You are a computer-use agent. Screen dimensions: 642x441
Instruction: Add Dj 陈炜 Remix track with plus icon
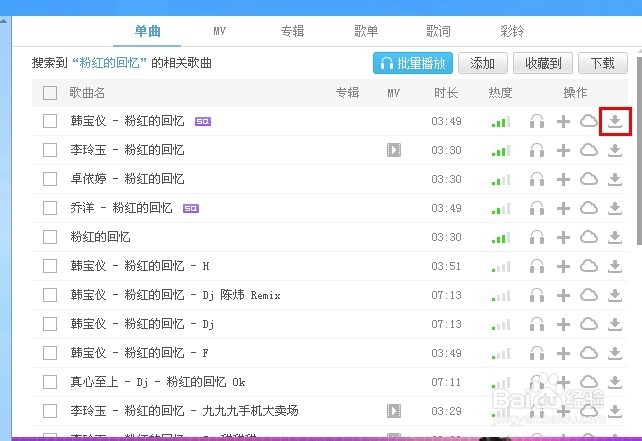(563, 295)
